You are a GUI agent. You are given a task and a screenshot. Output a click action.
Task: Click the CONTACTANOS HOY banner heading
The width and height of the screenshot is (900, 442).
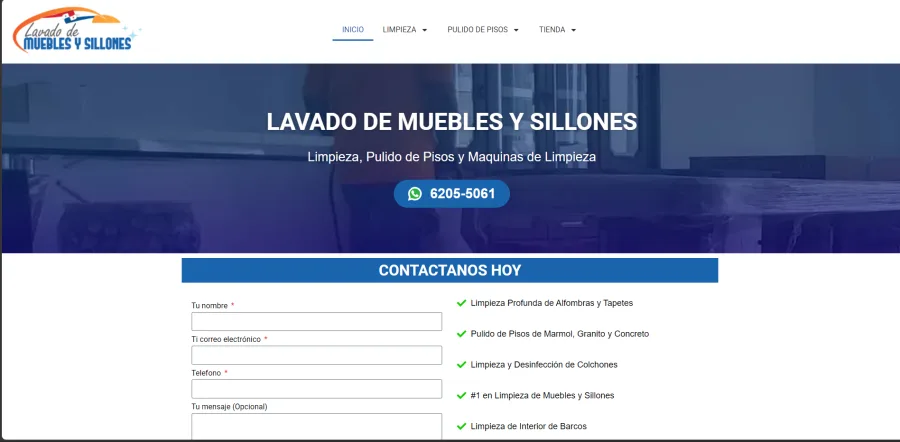[x=450, y=270]
